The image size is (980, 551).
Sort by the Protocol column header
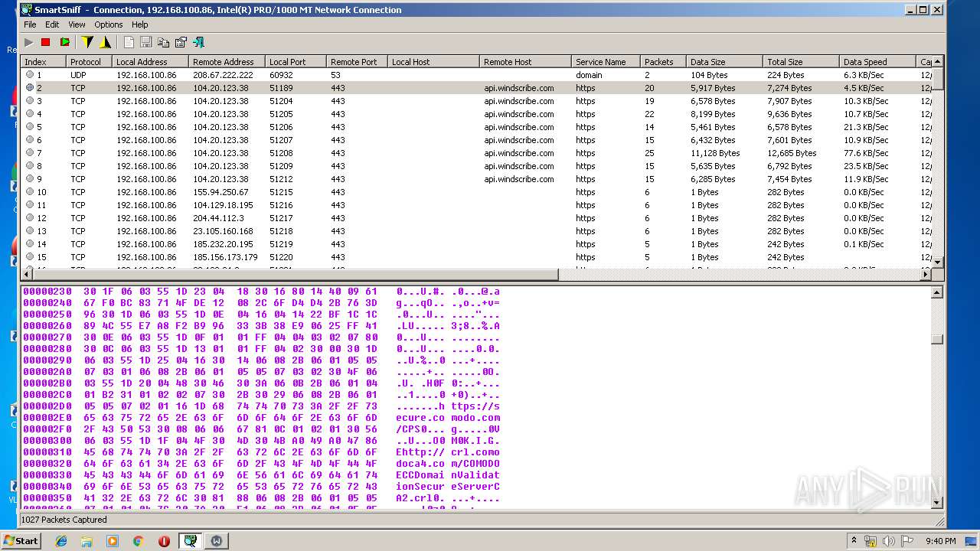point(89,62)
